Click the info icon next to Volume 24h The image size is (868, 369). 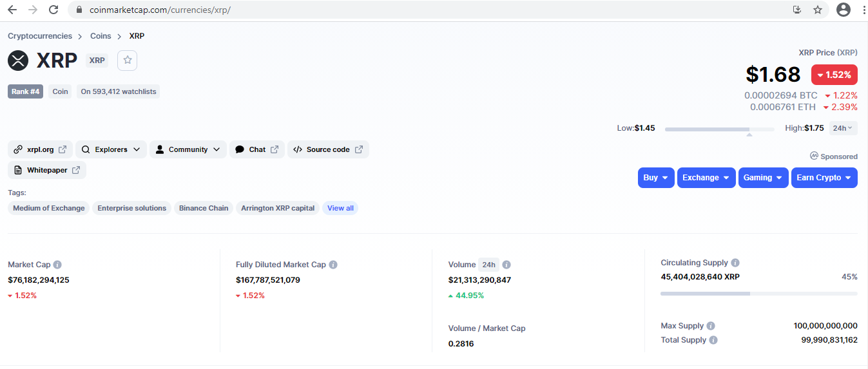(506, 265)
